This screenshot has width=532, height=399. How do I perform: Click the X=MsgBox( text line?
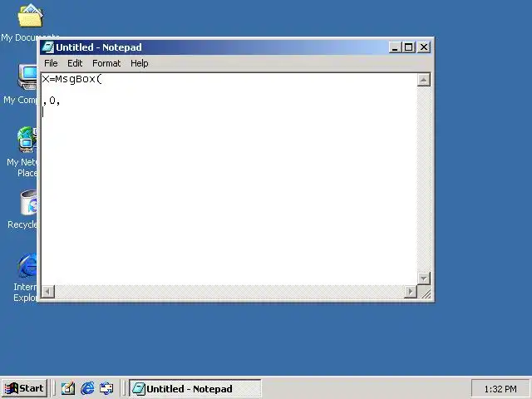pyautogui.click(x=71, y=80)
